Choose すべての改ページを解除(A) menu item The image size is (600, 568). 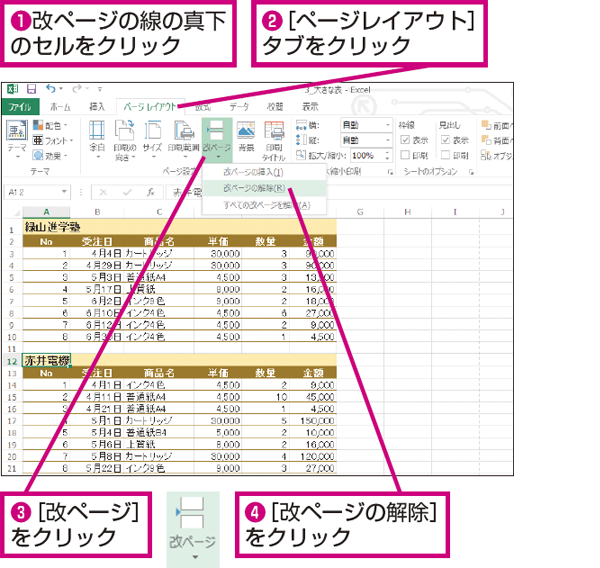pos(264,206)
